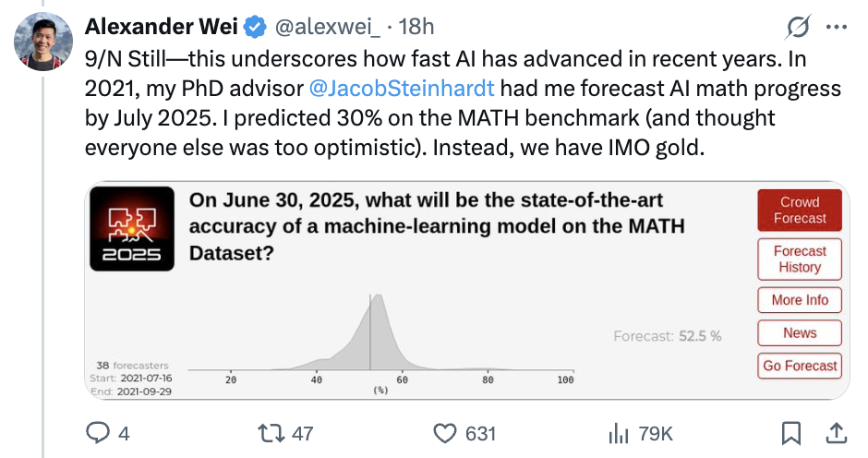Open the Forecast History button
868x458 pixels.
click(800, 259)
